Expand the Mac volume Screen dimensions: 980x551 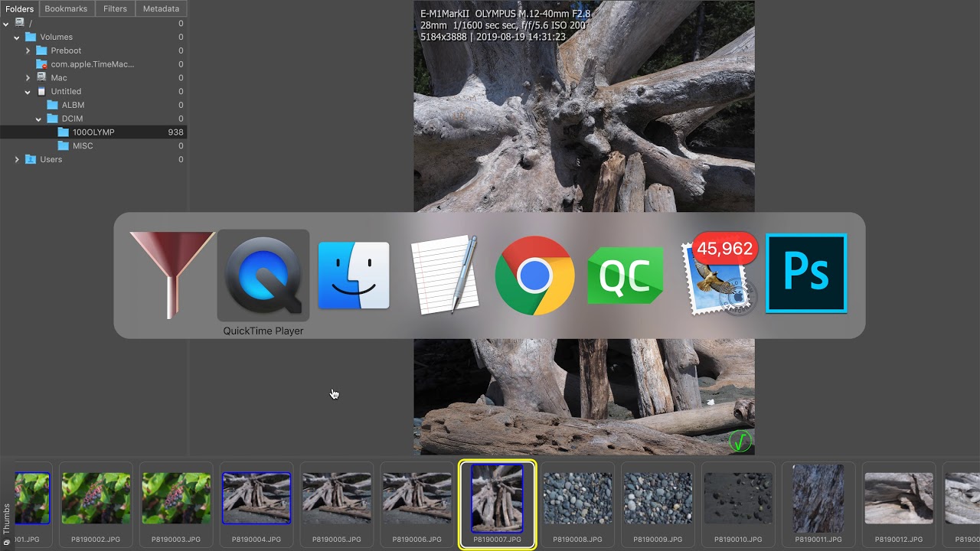[x=28, y=78]
